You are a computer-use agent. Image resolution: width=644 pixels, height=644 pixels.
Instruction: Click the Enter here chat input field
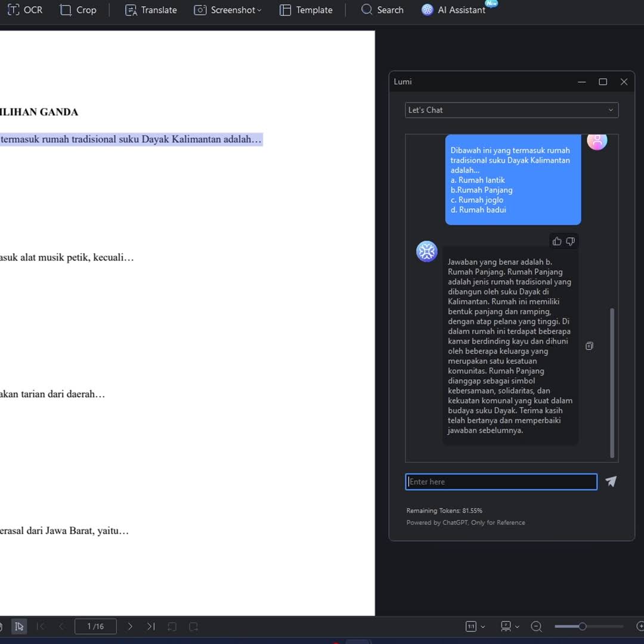(x=501, y=482)
